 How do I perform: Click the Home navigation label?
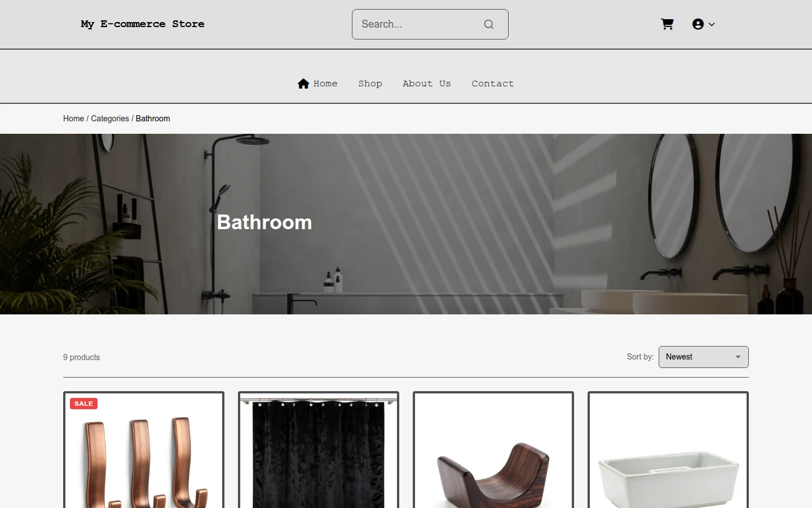pyautogui.click(x=325, y=84)
